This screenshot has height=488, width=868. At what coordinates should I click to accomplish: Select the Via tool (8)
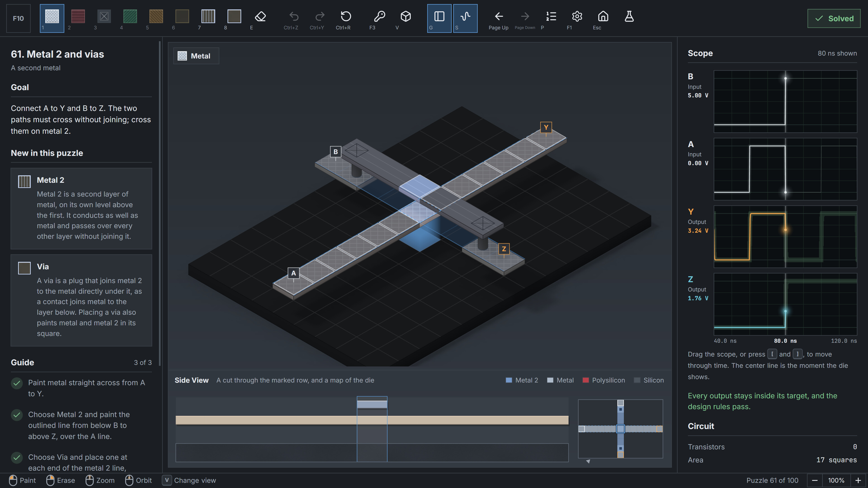click(x=234, y=18)
